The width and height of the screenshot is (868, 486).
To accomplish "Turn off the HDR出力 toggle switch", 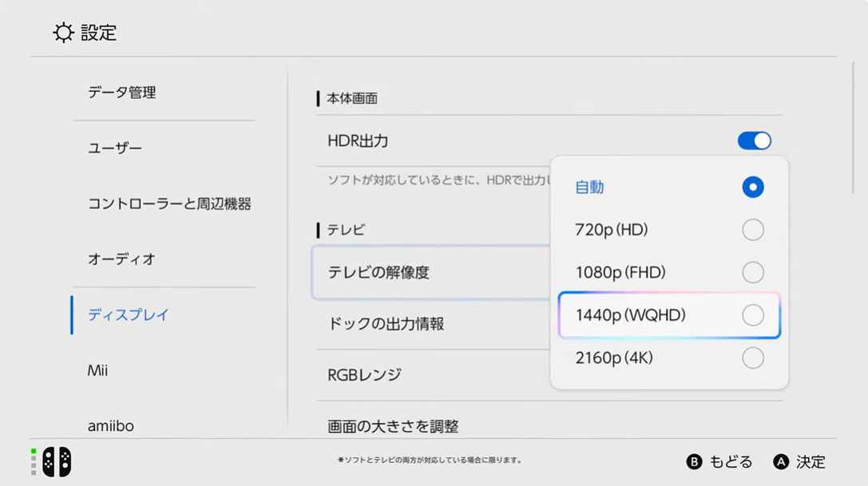I will click(x=754, y=140).
